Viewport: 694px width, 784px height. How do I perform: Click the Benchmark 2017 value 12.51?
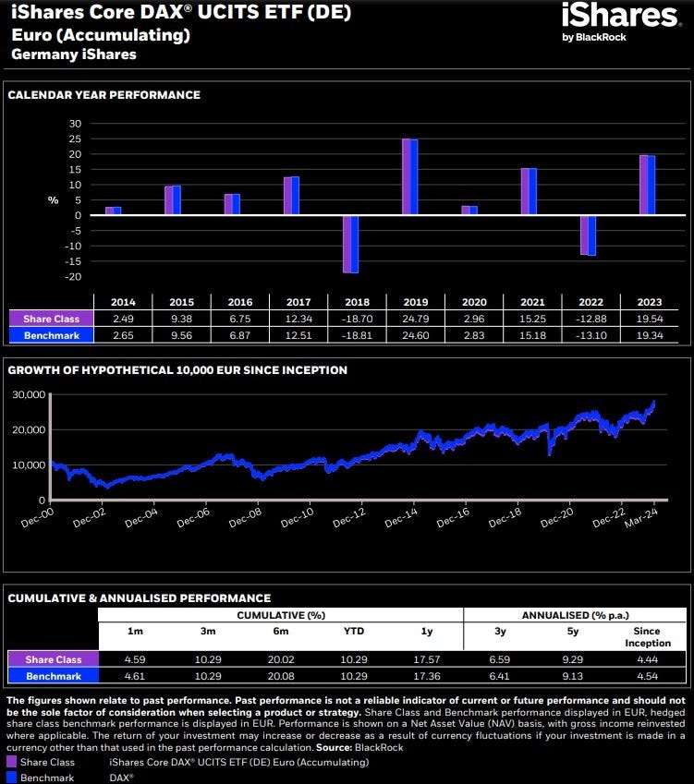pos(298,335)
